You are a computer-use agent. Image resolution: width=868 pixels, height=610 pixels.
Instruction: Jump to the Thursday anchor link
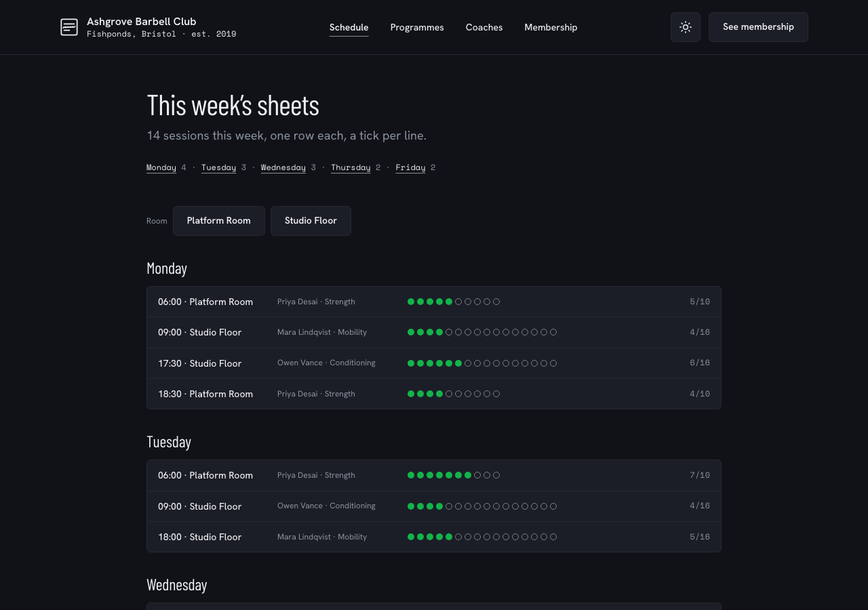(x=351, y=167)
